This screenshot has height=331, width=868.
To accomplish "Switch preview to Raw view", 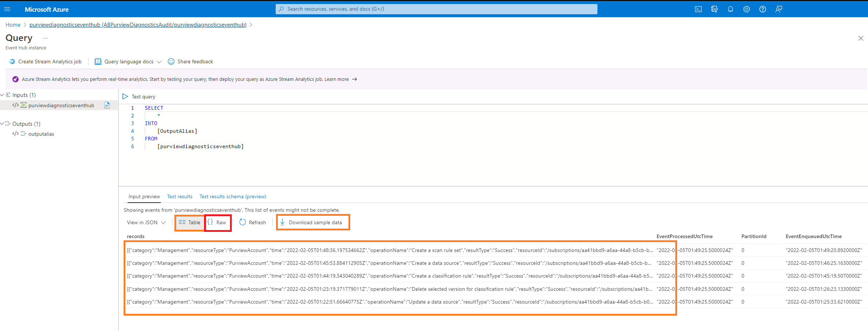I will click(218, 222).
